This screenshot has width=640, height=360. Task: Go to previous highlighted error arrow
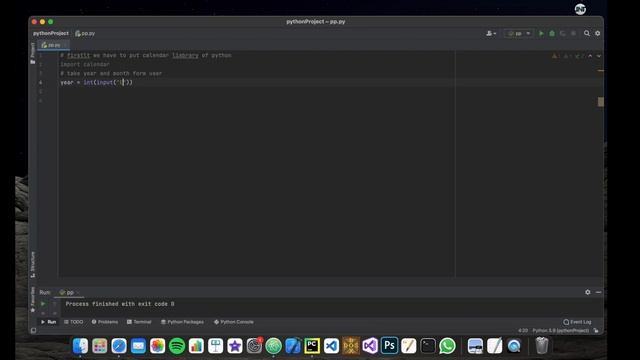(590, 56)
